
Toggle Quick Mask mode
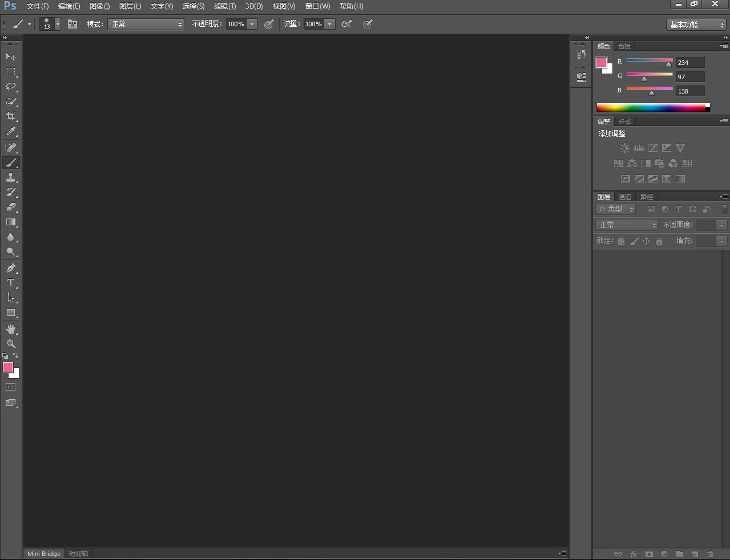11,387
